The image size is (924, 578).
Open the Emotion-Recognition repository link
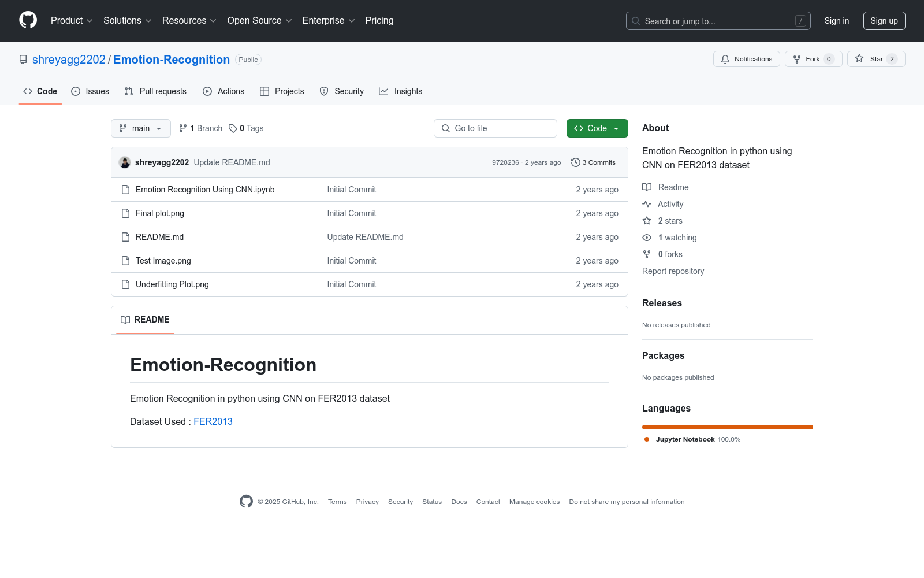pos(172,60)
